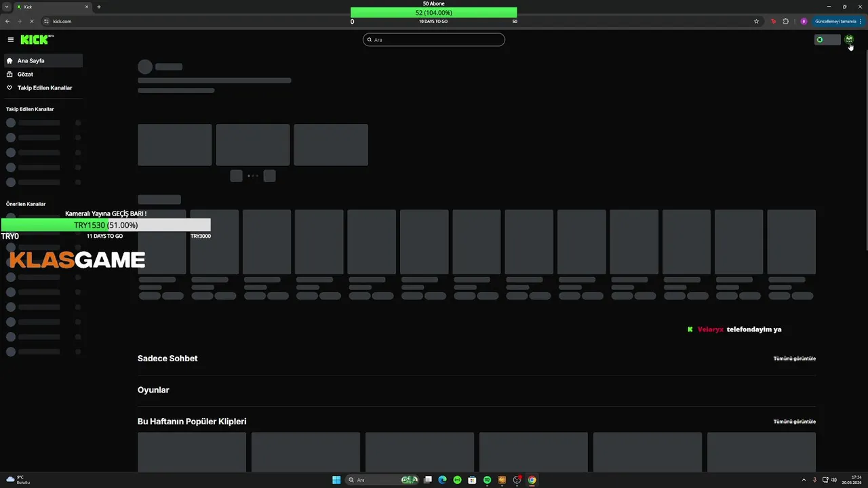Open Ana Sayfa in the sidebar
868x488 pixels.
click(x=43, y=61)
